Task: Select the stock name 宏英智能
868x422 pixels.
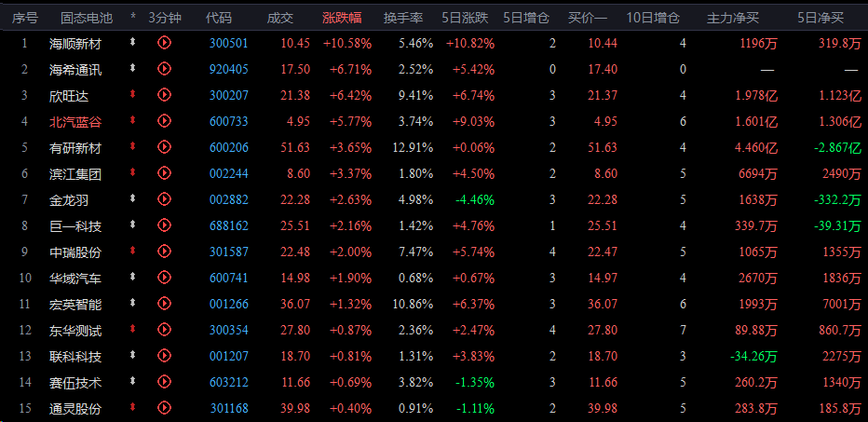Action: click(75, 304)
